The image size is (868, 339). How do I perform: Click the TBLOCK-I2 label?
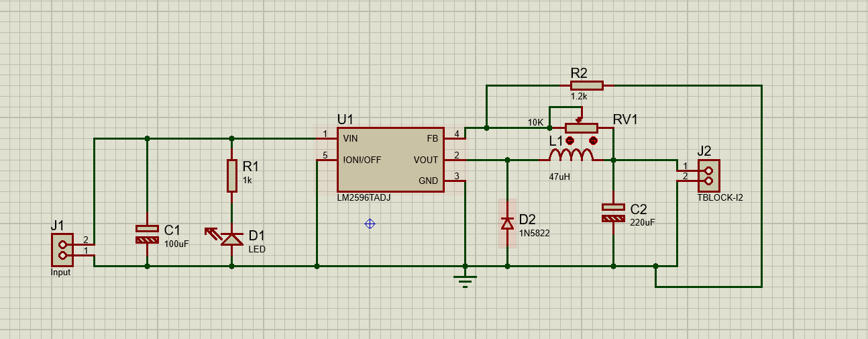pyautogui.click(x=720, y=198)
